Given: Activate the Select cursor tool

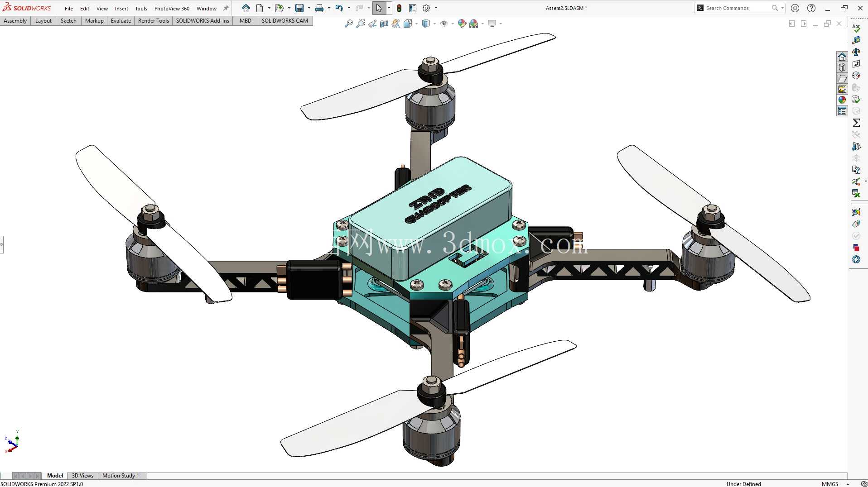Looking at the screenshot, I should 379,8.
